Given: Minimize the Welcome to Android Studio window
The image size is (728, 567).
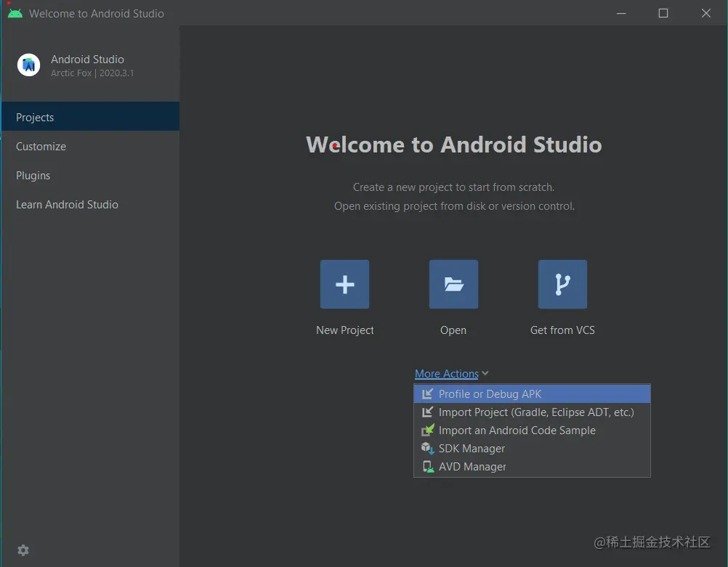Looking at the screenshot, I should (x=621, y=14).
